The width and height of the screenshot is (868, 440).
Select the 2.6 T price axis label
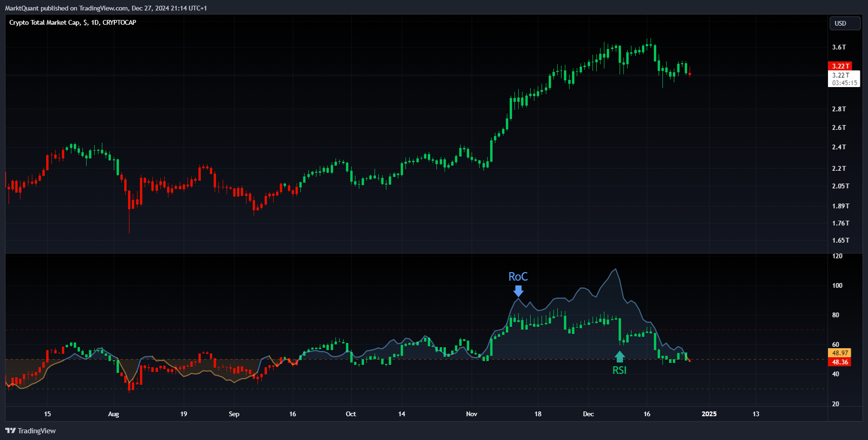[x=839, y=127]
